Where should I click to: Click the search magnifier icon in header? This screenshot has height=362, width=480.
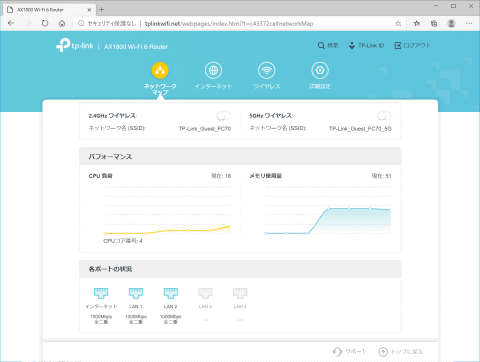[321, 45]
